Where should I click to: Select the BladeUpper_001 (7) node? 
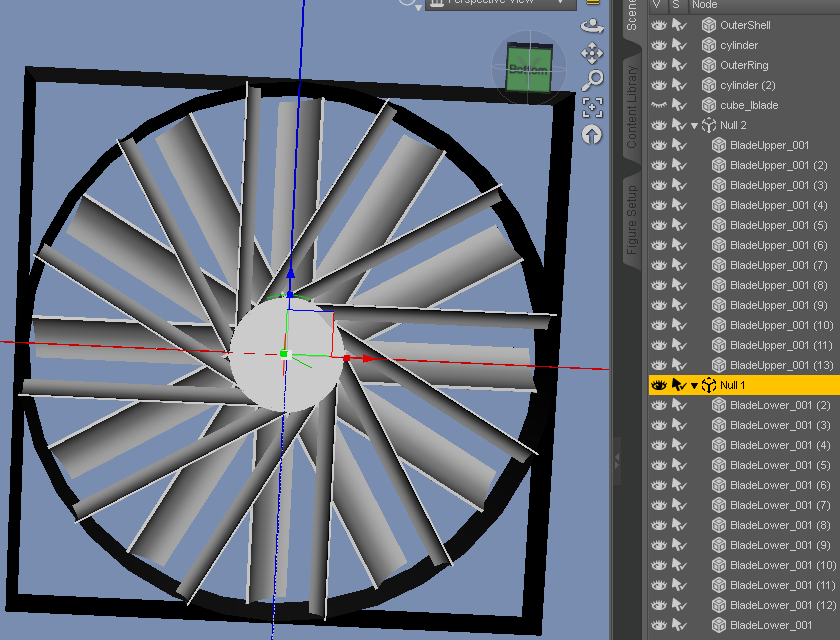click(x=778, y=265)
